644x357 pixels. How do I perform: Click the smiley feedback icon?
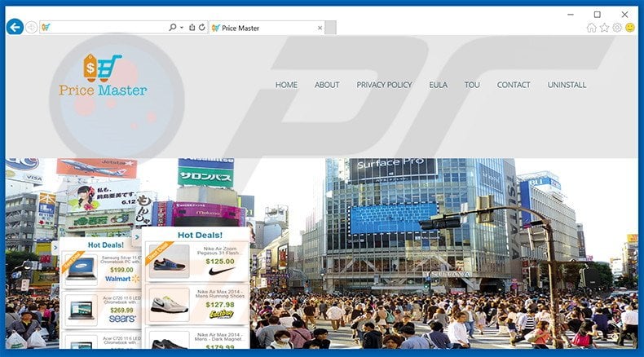coord(630,28)
